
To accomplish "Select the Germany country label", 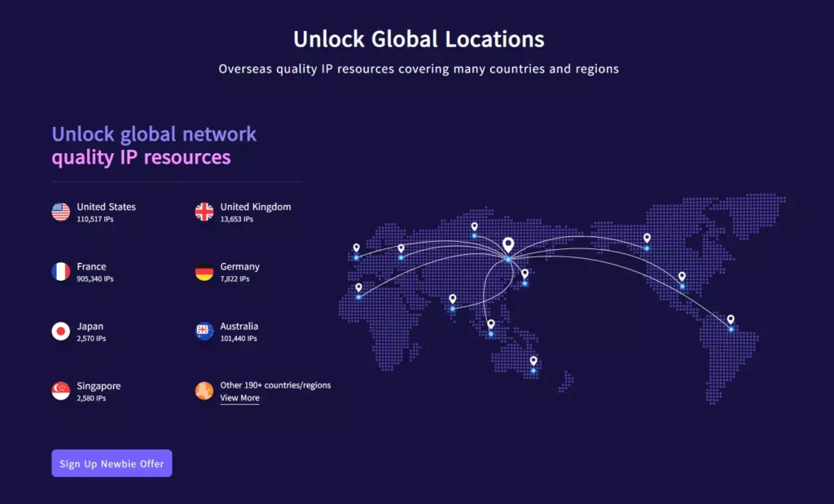I will click(x=240, y=266).
